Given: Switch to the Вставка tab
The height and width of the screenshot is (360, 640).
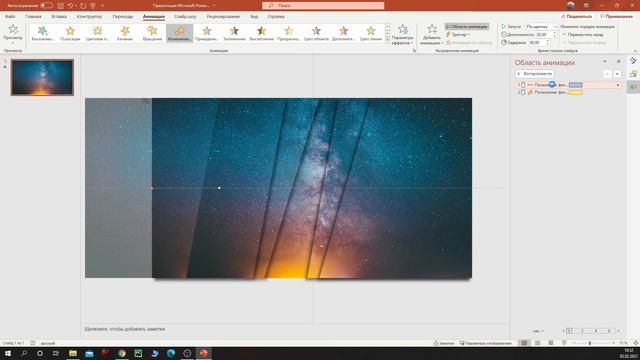Looking at the screenshot, I should [59, 17].
